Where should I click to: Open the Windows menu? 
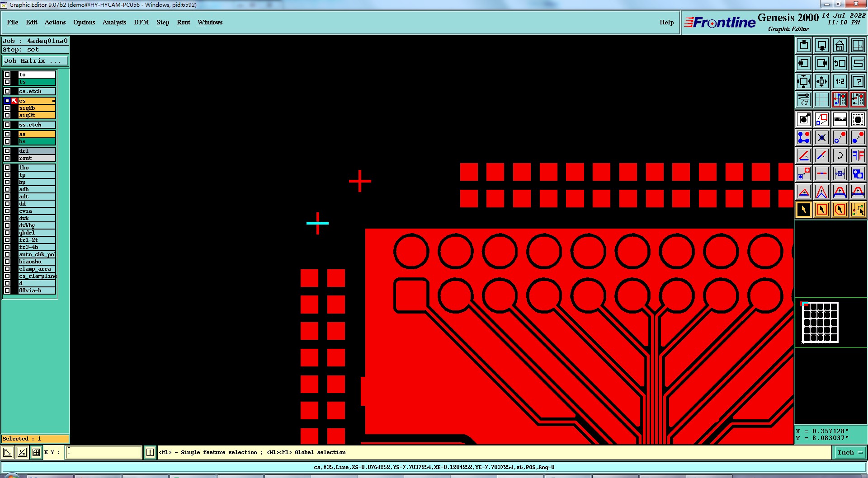coord(210,22)
